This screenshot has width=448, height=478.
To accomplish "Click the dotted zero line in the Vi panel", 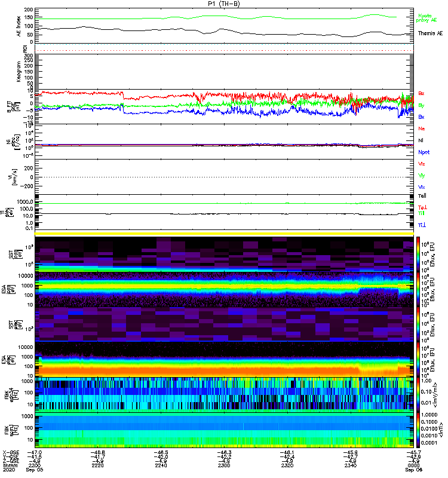I will click(224, 177).
